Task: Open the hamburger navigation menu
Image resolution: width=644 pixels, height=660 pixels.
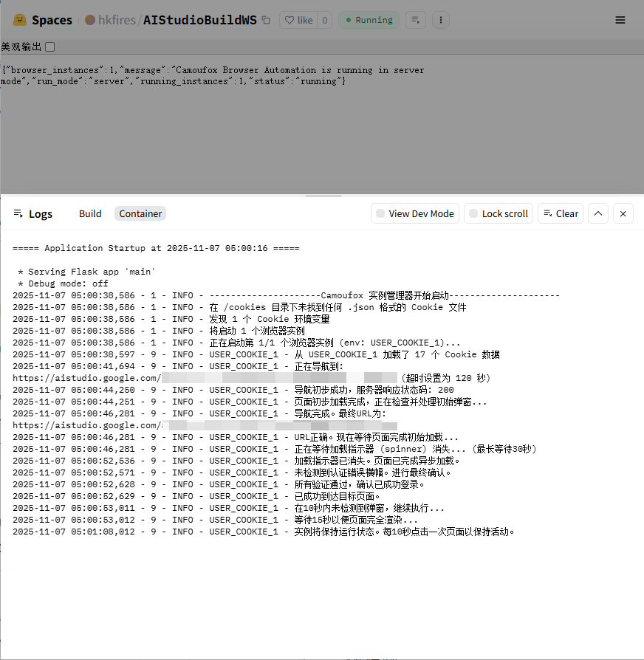Action: [620, 20]
